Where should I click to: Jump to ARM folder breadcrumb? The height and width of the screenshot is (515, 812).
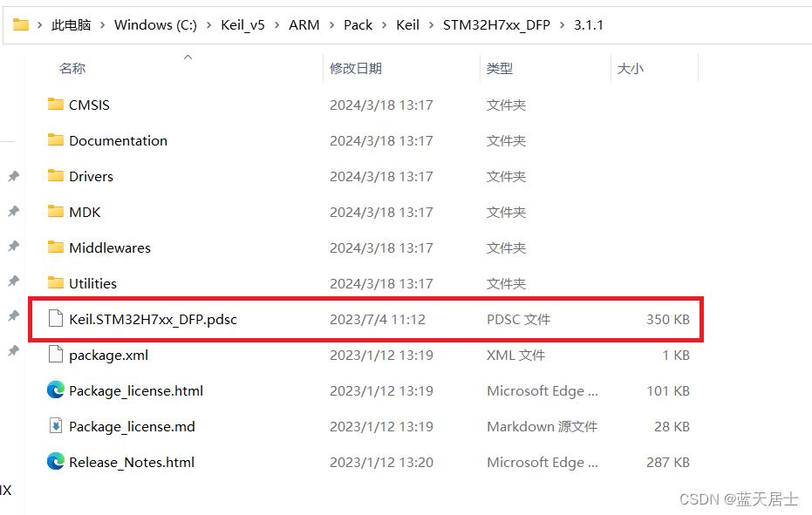click(x=304, y=25)
